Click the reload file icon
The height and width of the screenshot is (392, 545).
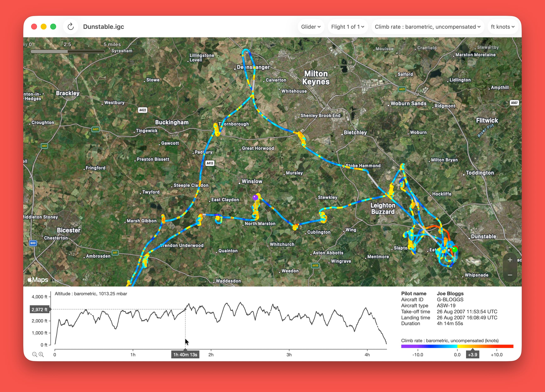point(70,27)
